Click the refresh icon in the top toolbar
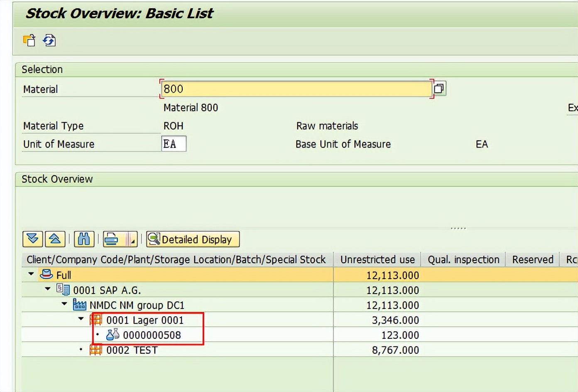This screenshot has width=578, height=392. (49, 40)
